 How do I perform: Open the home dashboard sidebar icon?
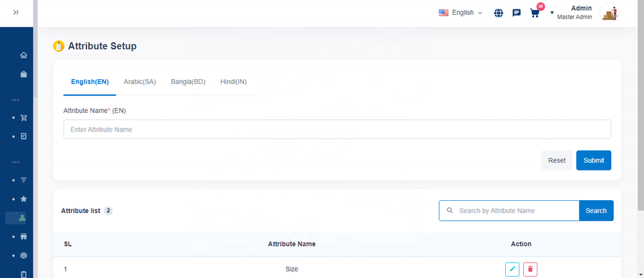(x=24, y=55)
